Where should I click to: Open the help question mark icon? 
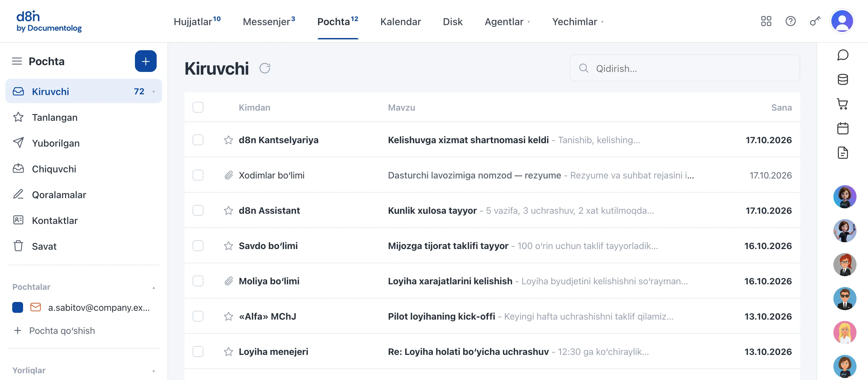click(x=790, y=21)
